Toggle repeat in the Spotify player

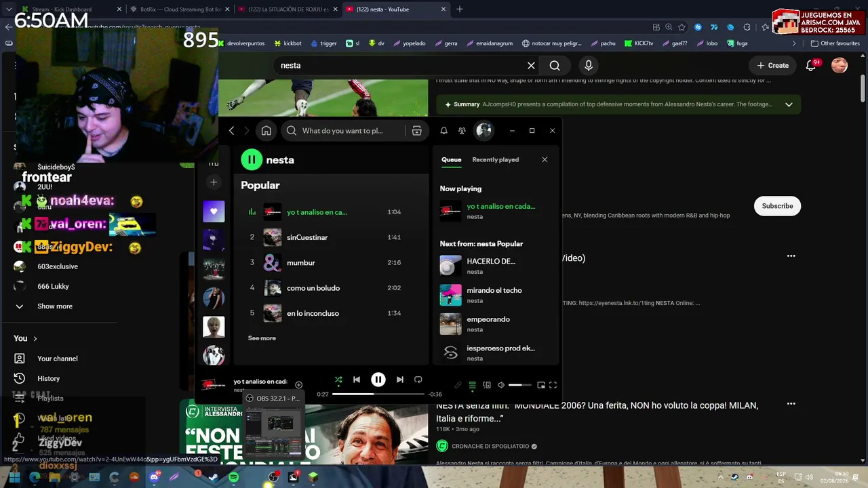(x=418, y=380)
